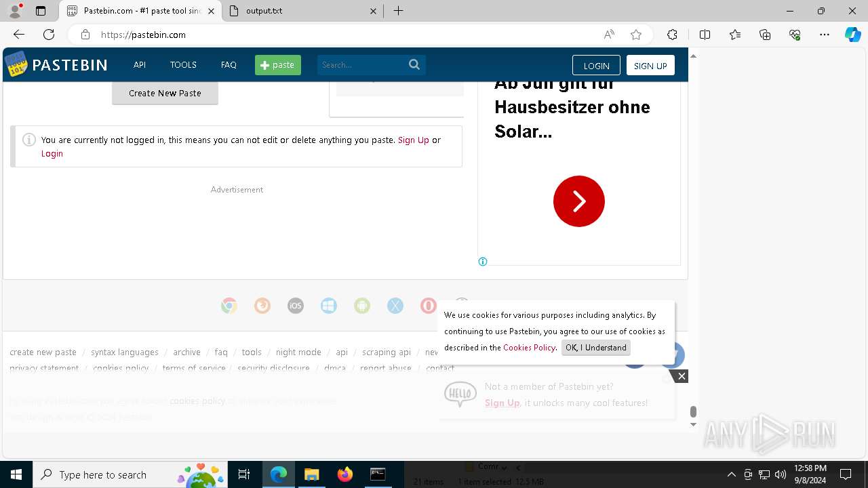Click the green paste button
This screenshot has width=868, height=488.
point(278,65)
